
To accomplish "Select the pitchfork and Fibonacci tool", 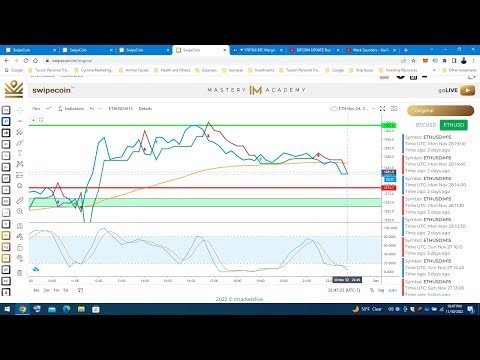I will (20, 132).
